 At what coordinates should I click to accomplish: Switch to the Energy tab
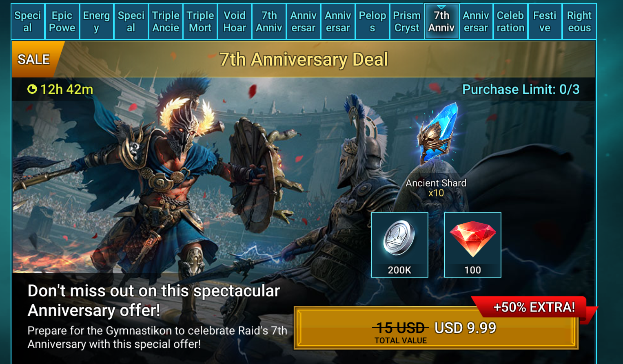coord(96,22)
